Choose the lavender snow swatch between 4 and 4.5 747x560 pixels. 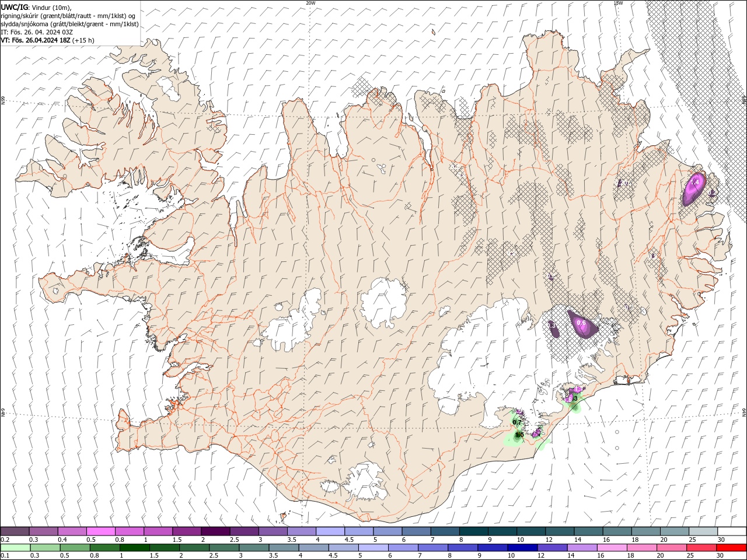(330, 531)
